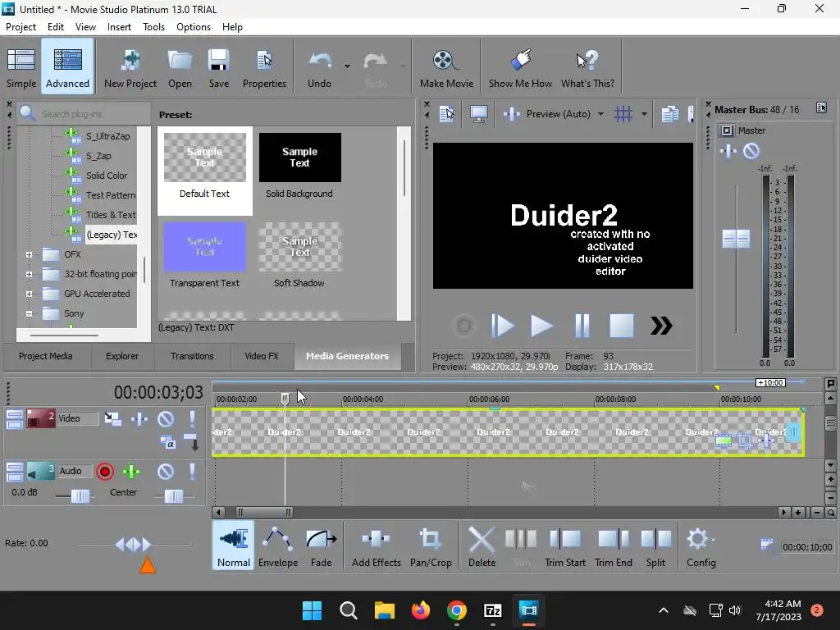840x630 pixels.
Task: Adjust the Audio track pan slider
Action: [174, 496]
